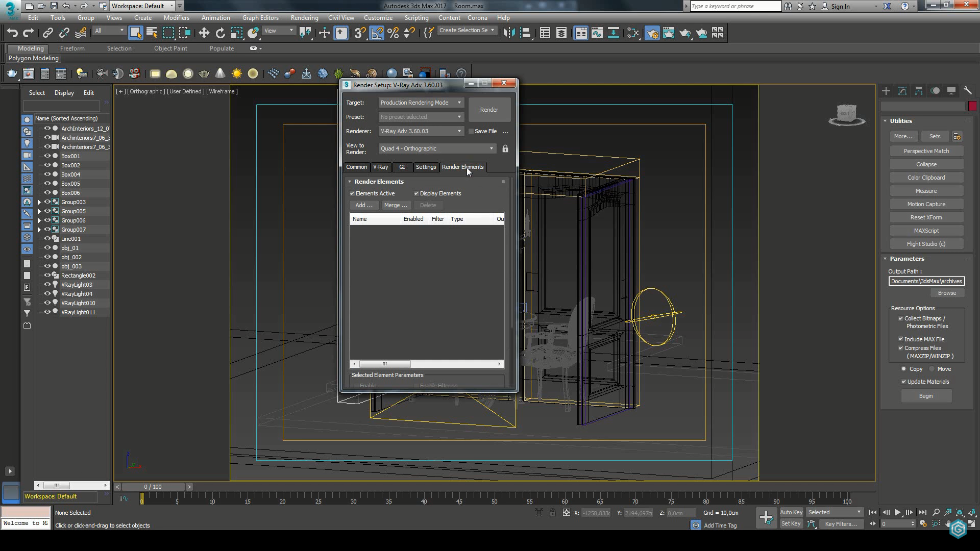This screenshot has height=551, width=980.
Task: Open the Target rendering mode dropdown
Action: tap(421, 103)
